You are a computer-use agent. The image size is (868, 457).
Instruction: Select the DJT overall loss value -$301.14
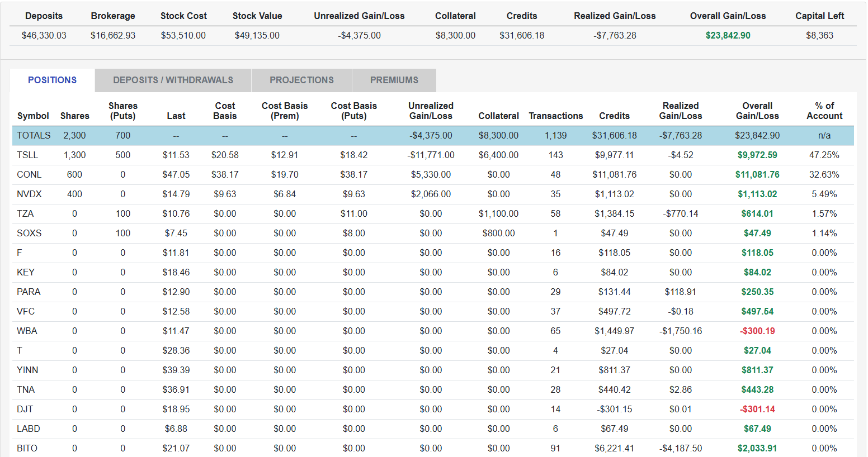tap(757, 409)
